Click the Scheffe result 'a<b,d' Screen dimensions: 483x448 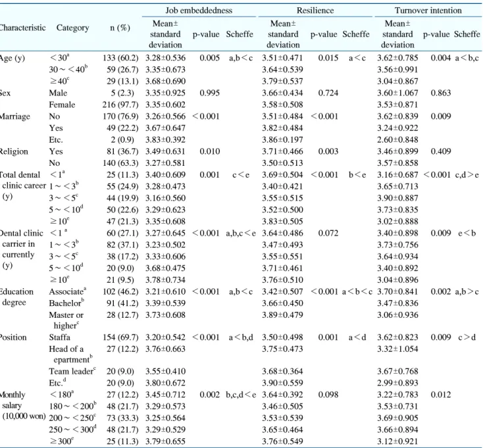point(241,337)
